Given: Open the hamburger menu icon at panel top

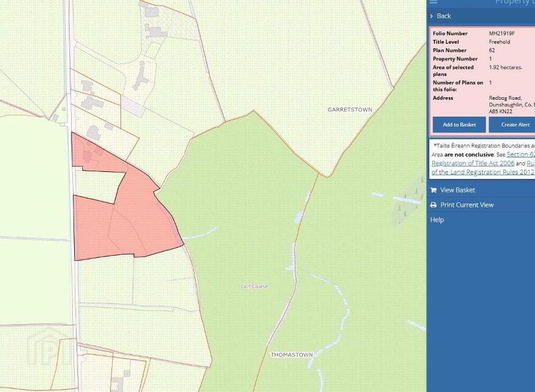Looking at the screenshot, I should coord(433,2).
